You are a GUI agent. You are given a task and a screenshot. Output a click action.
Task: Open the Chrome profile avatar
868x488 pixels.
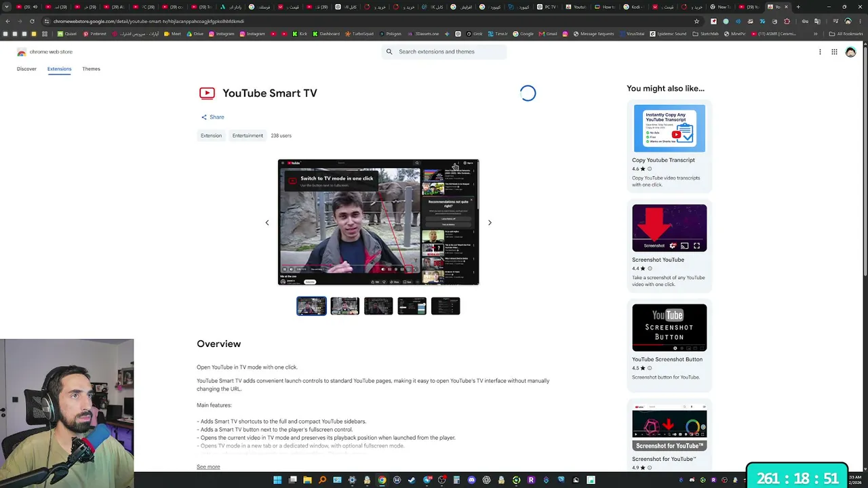[x=848, y=21]
